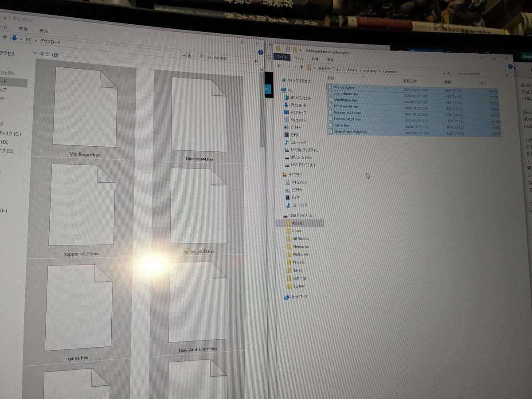
Task: Select Nineteen44.hex row in common list
Action: tap(414, 107)
